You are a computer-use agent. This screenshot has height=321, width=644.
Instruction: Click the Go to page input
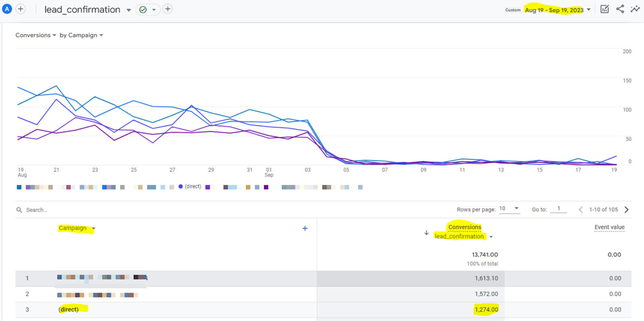point(559,209)
